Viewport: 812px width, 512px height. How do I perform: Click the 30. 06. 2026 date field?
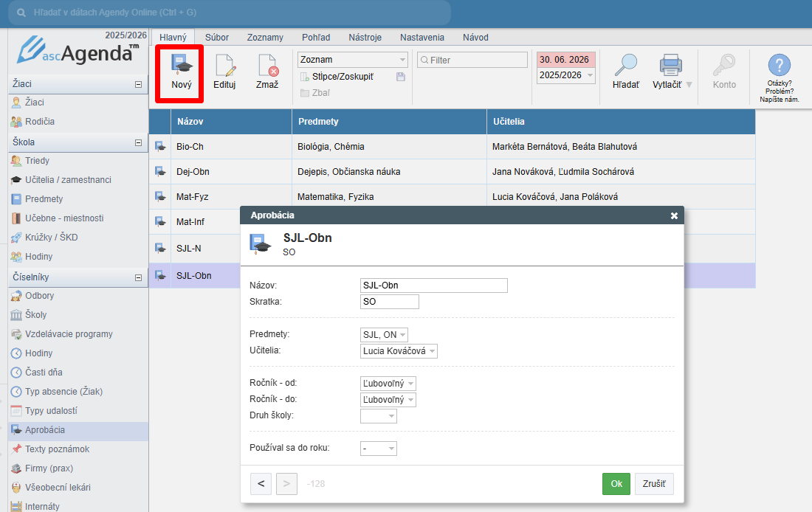click(565, 60)
